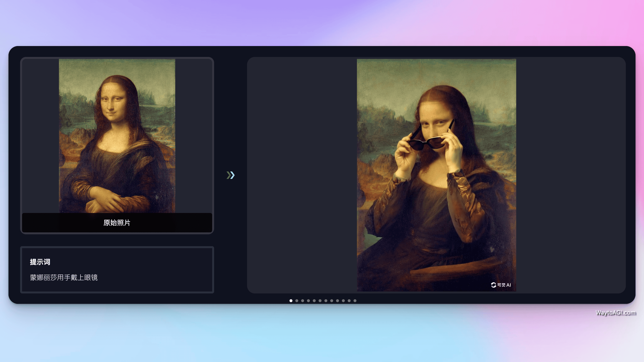Jump to the eleventh carousel dot
This screenshot has width=644, height=362.
pos(349,300)
